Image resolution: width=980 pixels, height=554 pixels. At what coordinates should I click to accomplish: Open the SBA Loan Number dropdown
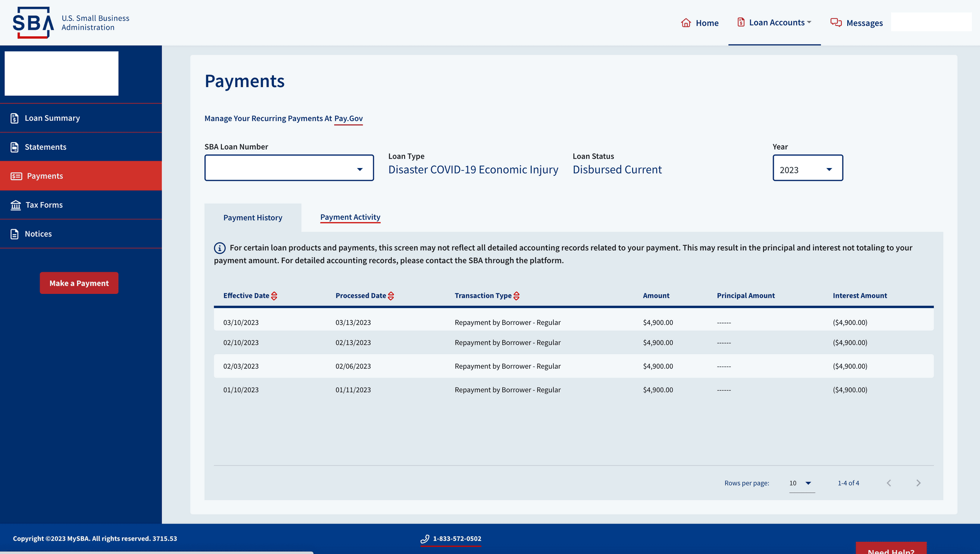point(289,168)
